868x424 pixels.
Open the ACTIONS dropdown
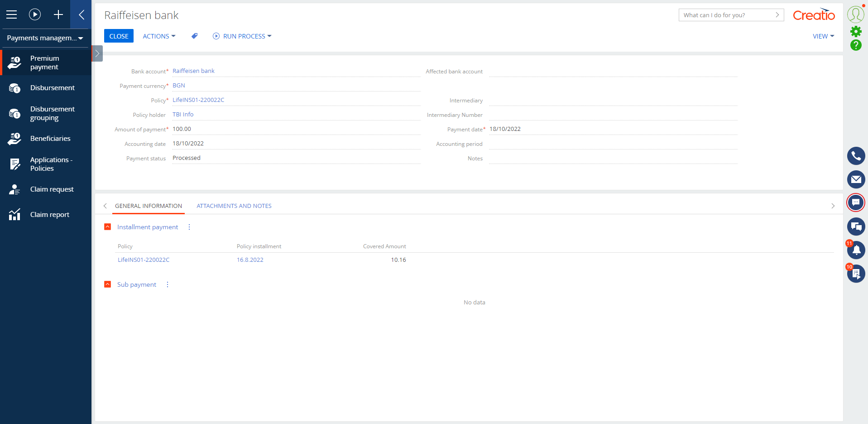pos(159,36)
